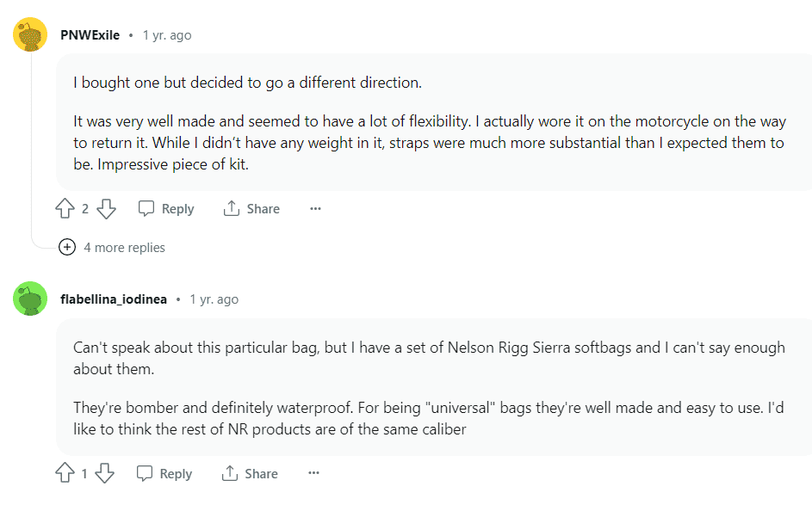This screenshot has width=812, height=505.
Task: Open PNWExile's avatar profile picture
Action: tap(31, 35)
